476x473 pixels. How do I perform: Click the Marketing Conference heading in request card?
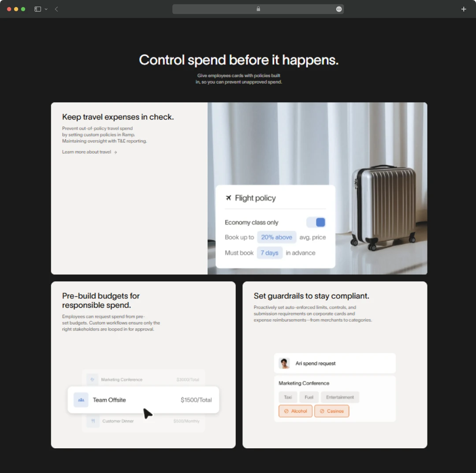tap(304, 383)
